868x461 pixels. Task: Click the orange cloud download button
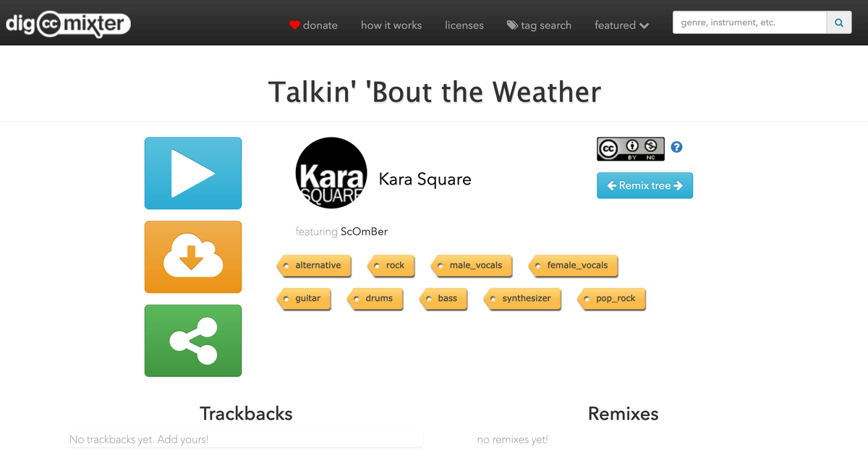click(x=193, y=258)
